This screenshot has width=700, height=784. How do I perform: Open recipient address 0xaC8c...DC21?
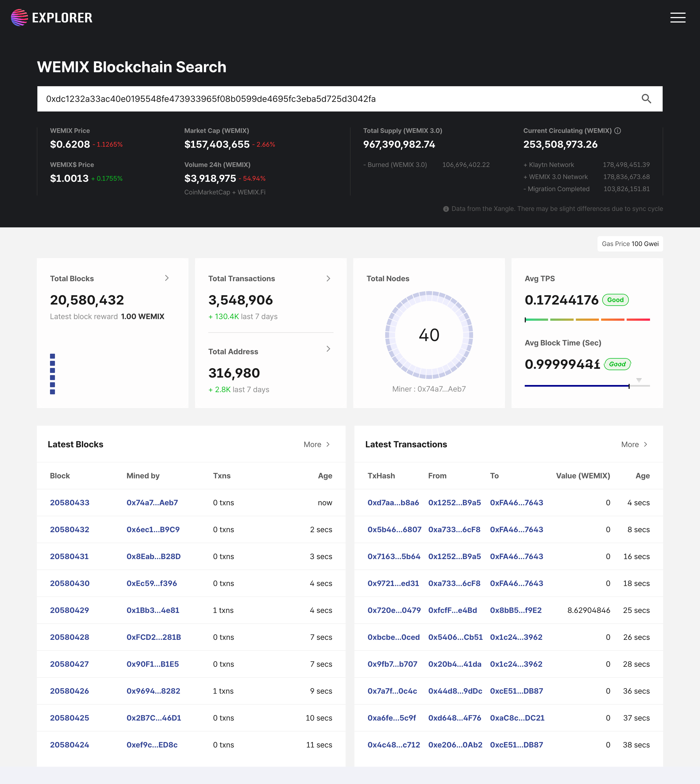click(517, 718)
